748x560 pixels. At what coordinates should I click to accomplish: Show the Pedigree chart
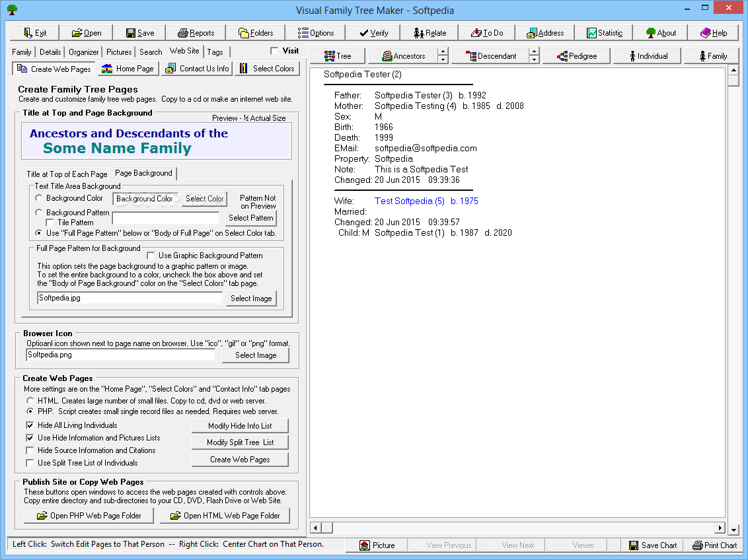click(x=577, y=55)
